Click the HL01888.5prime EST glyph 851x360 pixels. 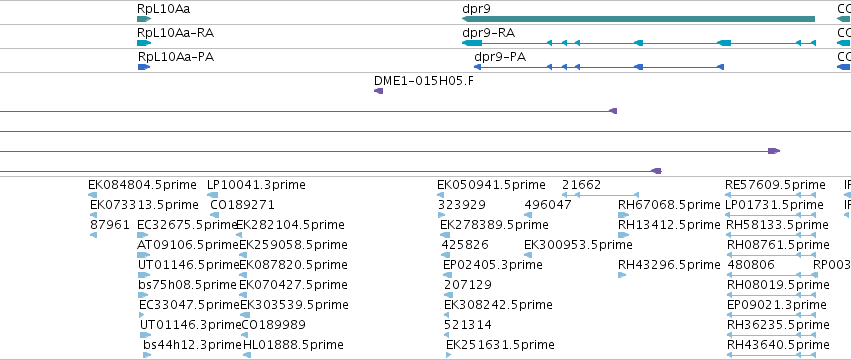coord(247,355)
